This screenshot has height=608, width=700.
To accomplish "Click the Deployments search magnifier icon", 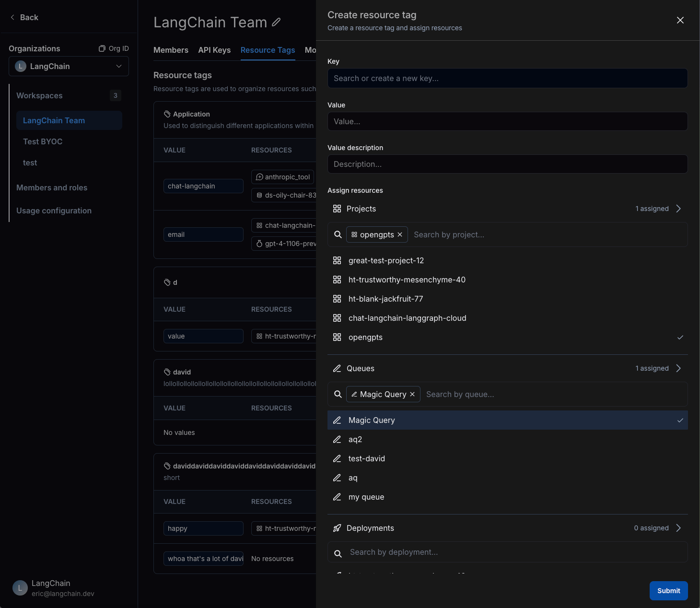I will click(x=338, y=553).
